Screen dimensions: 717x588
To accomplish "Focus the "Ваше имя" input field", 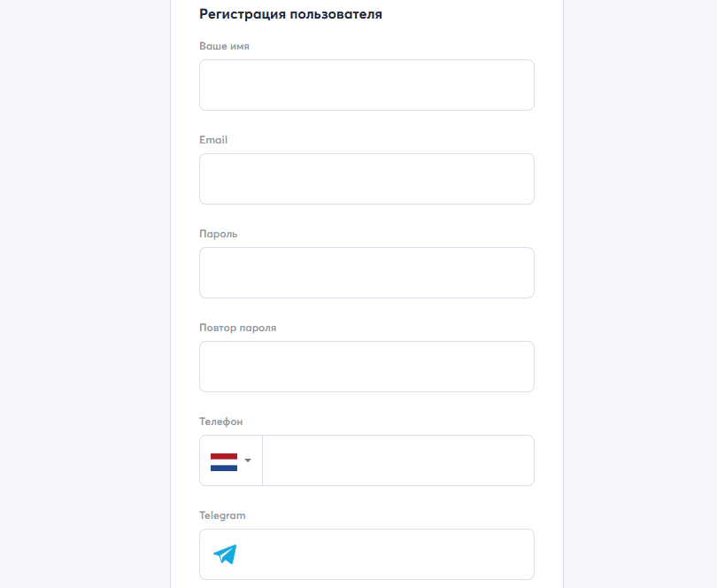I will pyautogui.click(x=366, y=85).
